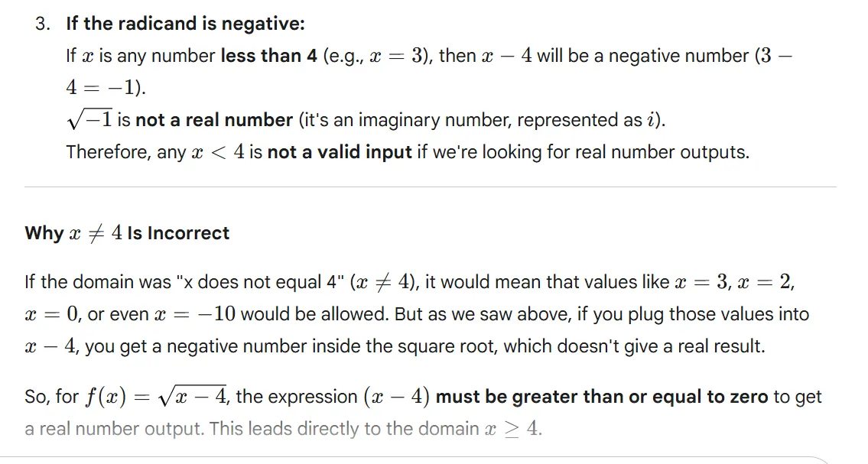Click the heading 'If the radicand is negative'
868x464 pixels.
tap(185, 24)
